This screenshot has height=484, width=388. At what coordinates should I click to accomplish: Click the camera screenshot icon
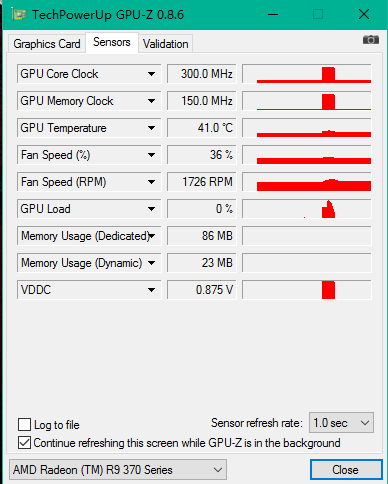tap(371, 40)
